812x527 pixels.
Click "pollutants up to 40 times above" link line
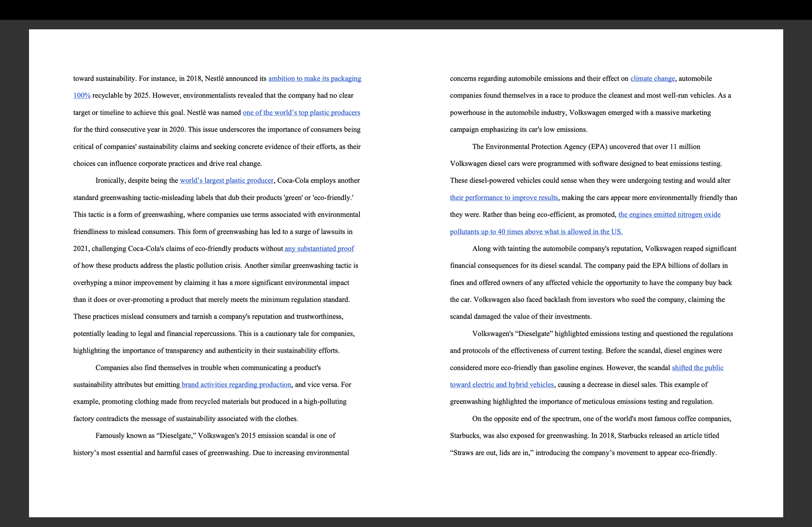536,232
